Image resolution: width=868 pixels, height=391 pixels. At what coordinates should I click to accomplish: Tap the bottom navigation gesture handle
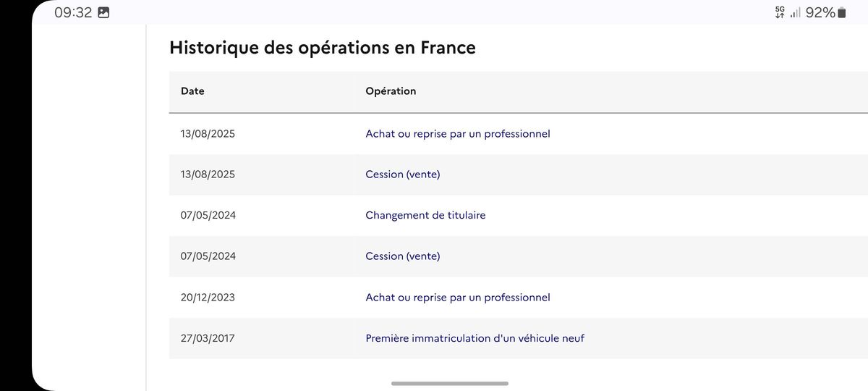[x=450, y=383]
